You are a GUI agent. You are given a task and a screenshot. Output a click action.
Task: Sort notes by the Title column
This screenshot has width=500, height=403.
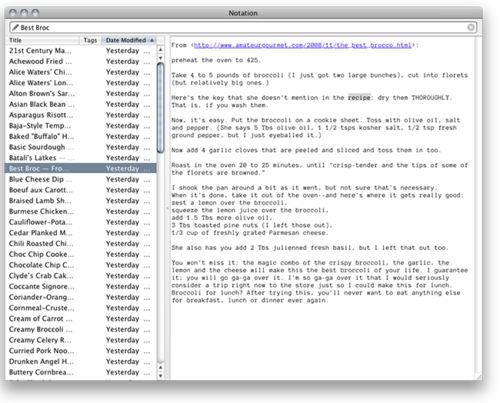(x=42, y=40)
